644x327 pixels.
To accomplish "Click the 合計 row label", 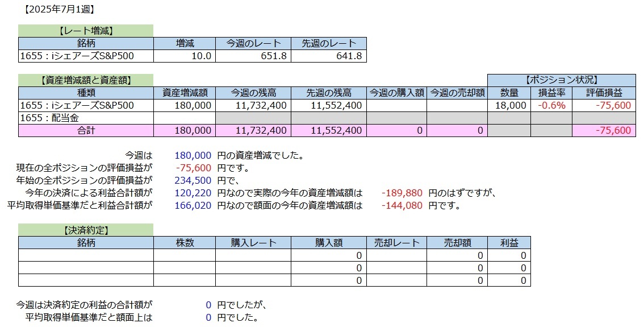I will point(86,130).
